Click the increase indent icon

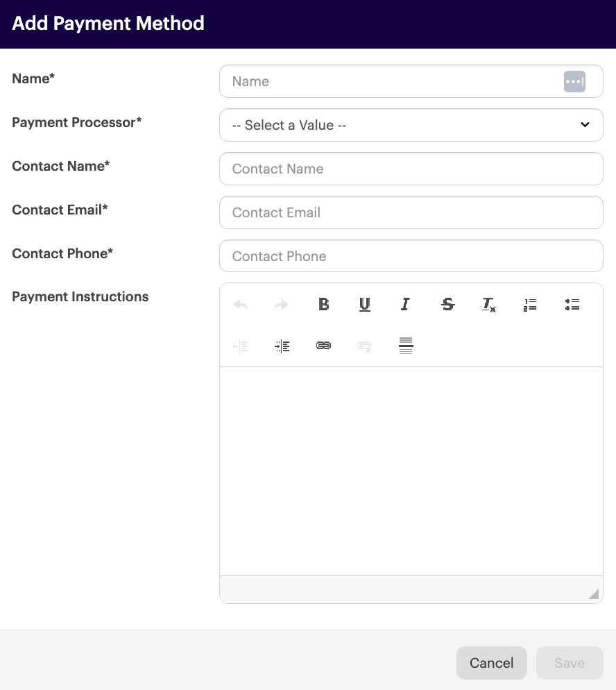[282, 346]
